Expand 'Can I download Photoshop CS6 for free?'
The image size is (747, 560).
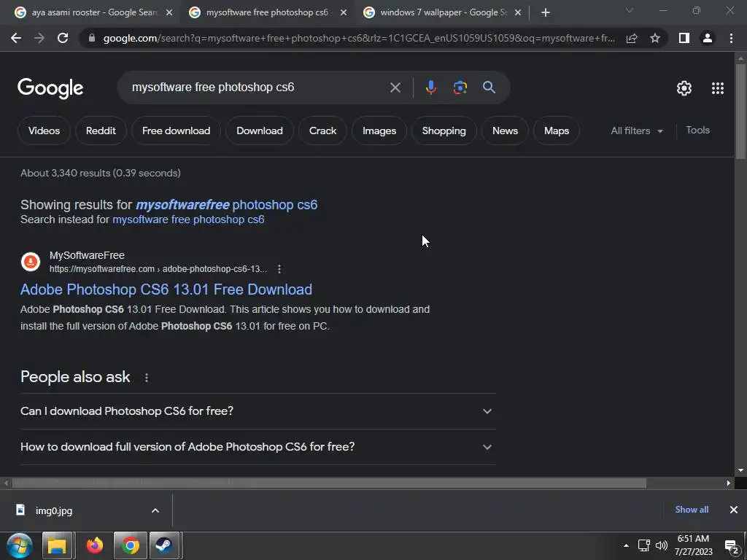[258, 411]
